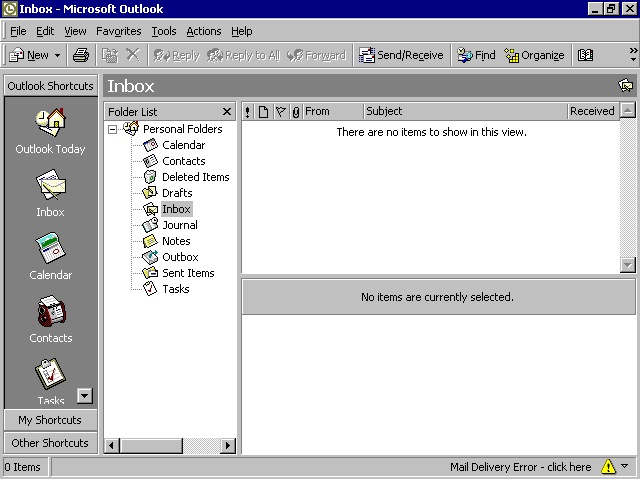Click the Delete X toolbar icon
Screen dimensions: 640x480
(x=133, y=55)
